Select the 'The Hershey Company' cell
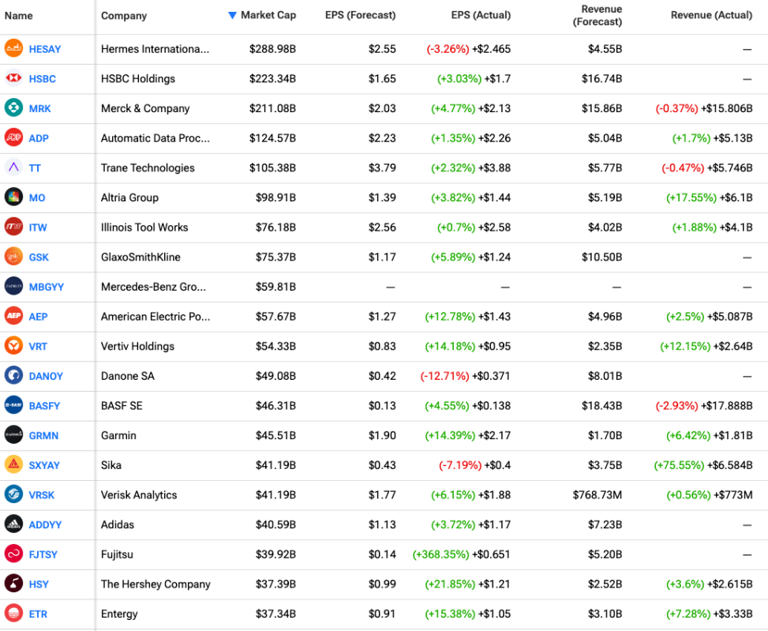 click(156, 584)
